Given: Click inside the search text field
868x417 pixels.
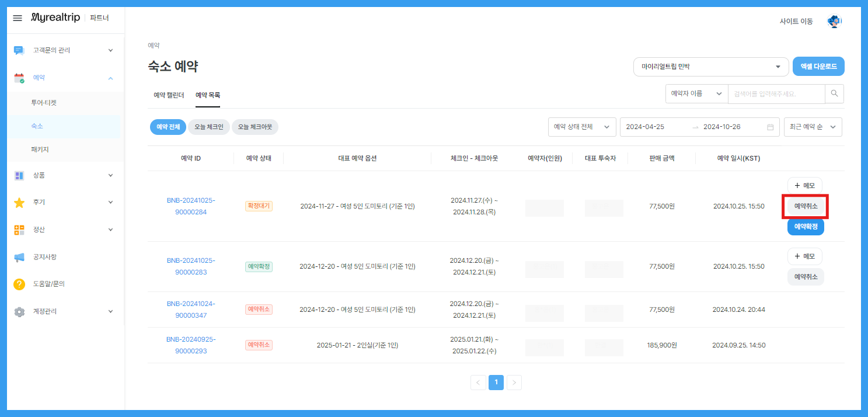Looking at the screenshot, I should [776, 93].
